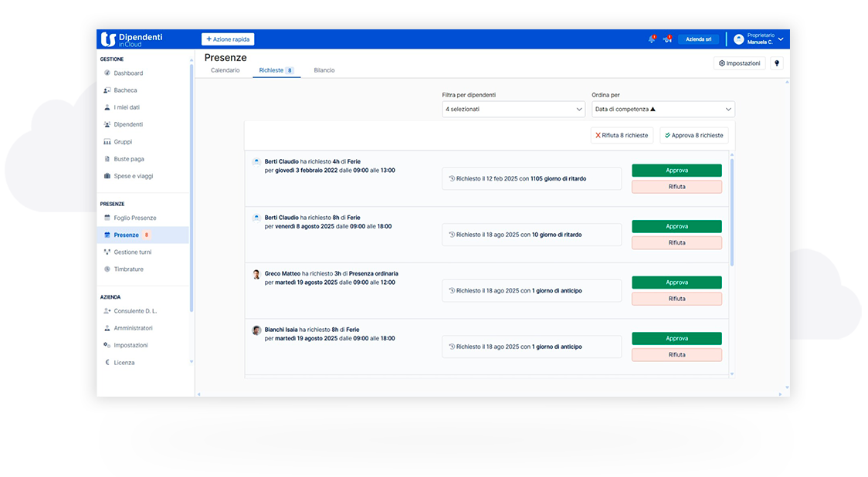The image size is (868, 477).
Task: Click the Licenza sidebar icon
Action: pos(107,363)
